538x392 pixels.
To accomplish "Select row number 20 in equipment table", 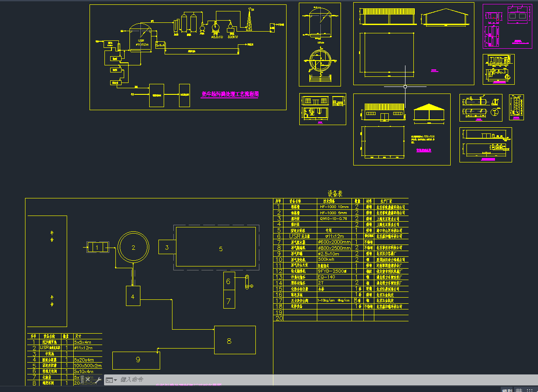I will [278, 318].
